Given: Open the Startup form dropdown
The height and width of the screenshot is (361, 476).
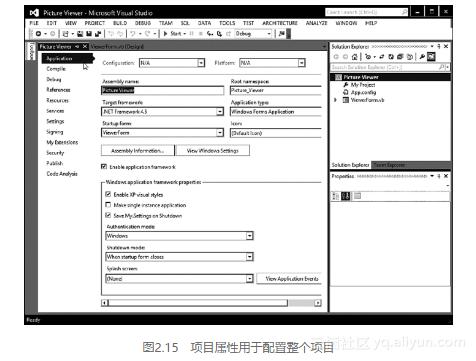Looking at the screenshot, I should click(x=220, y=133).
